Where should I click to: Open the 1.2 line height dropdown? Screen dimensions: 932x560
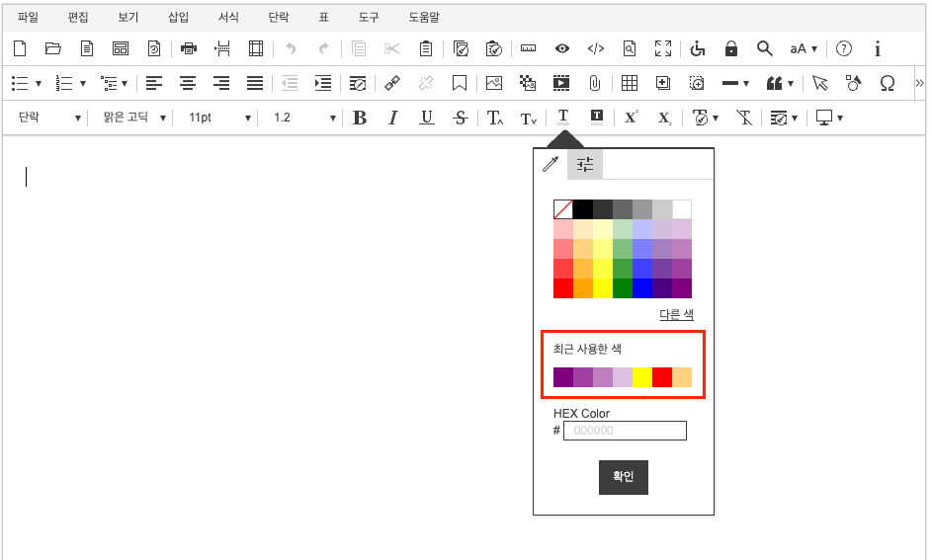pos(304,118)
